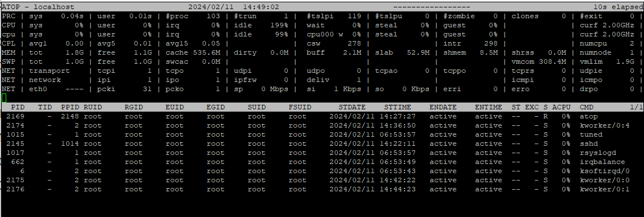Click the RUID column header

[x=93, y=107]
